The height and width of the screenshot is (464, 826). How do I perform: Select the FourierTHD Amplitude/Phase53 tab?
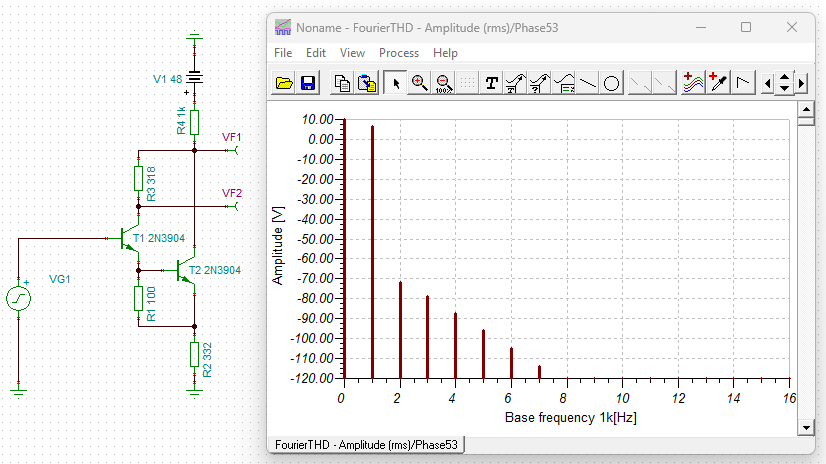pyautogui.click(x=366, y=445)
